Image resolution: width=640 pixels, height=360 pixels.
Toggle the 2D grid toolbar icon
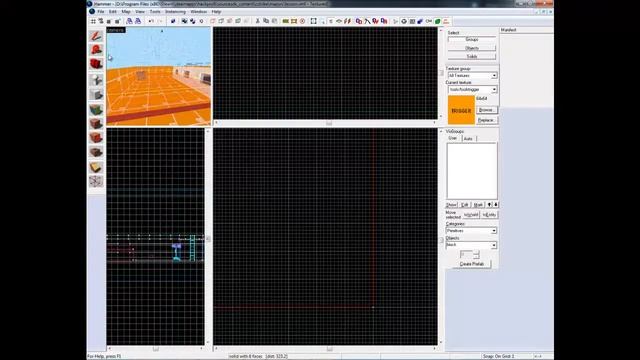click(x=93, y=21)
